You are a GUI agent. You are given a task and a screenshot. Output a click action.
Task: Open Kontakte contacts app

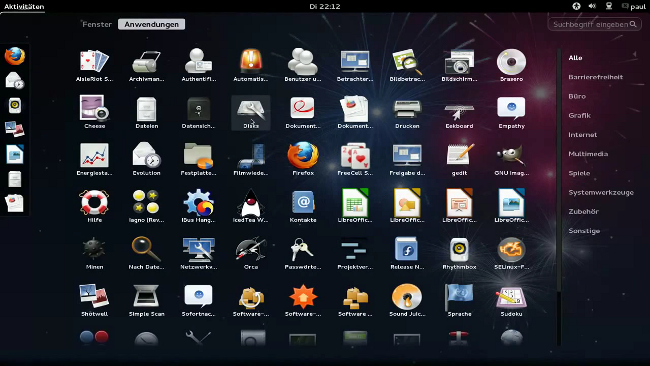point(303,206)
